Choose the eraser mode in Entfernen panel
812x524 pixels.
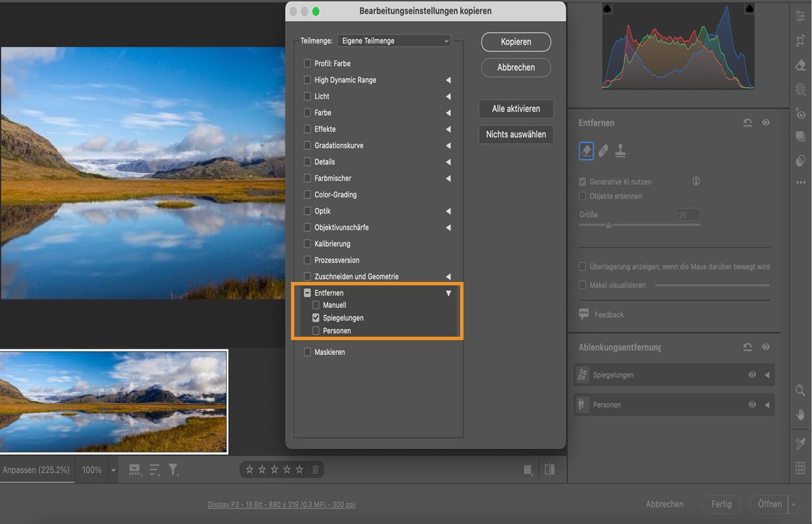pos(586,151)
